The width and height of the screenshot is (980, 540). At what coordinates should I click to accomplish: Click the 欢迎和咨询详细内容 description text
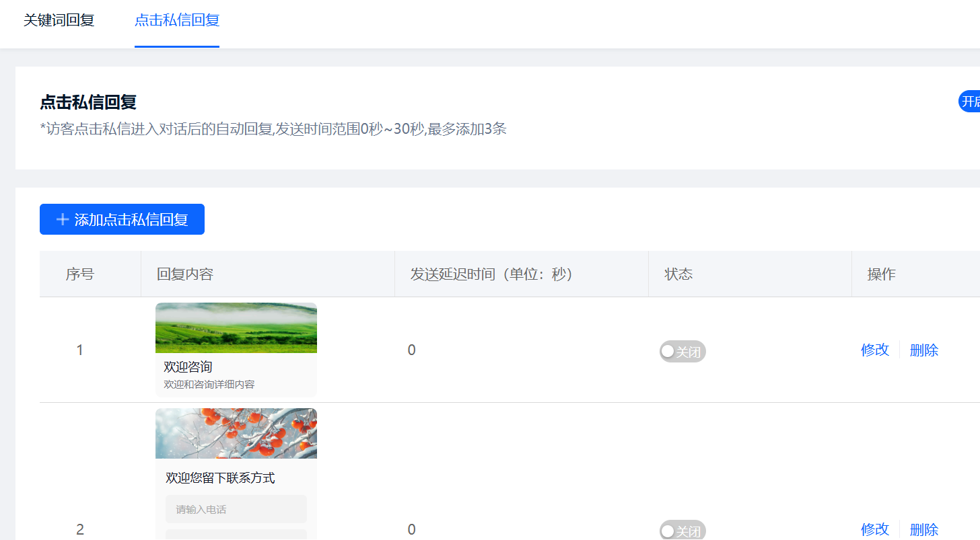[x=209, y=385]
